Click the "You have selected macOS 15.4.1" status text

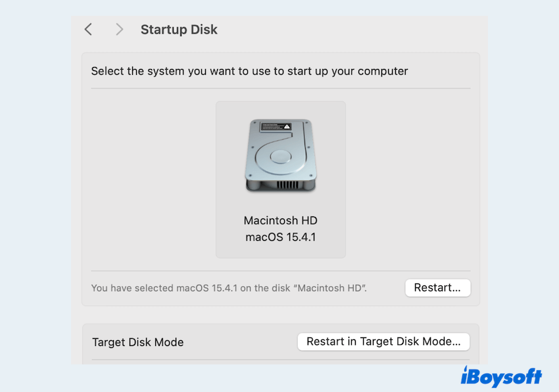pyautogui.click(x=228, y=288)
